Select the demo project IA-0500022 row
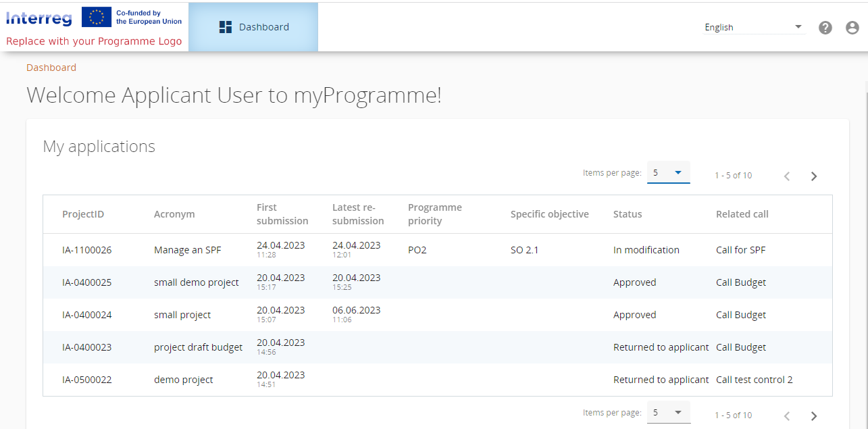Screen dimensions: 868x429 [183, 380]
